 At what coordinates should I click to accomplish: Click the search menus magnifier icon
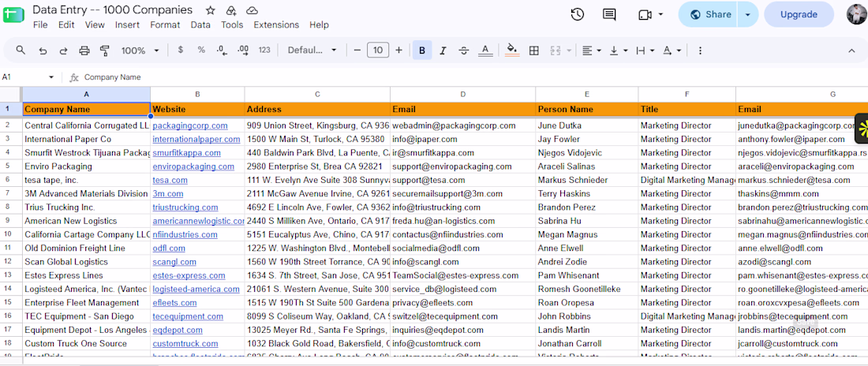(21, 50)
